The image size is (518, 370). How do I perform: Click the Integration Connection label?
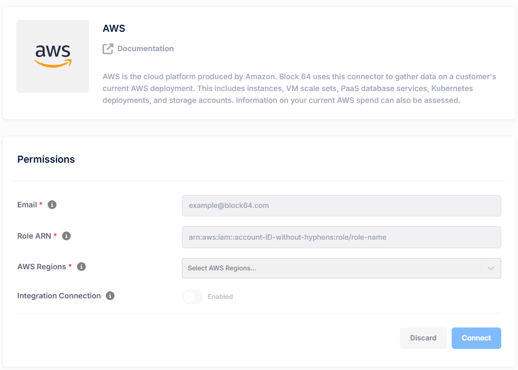pyautogui.click(x=59, y=296)
